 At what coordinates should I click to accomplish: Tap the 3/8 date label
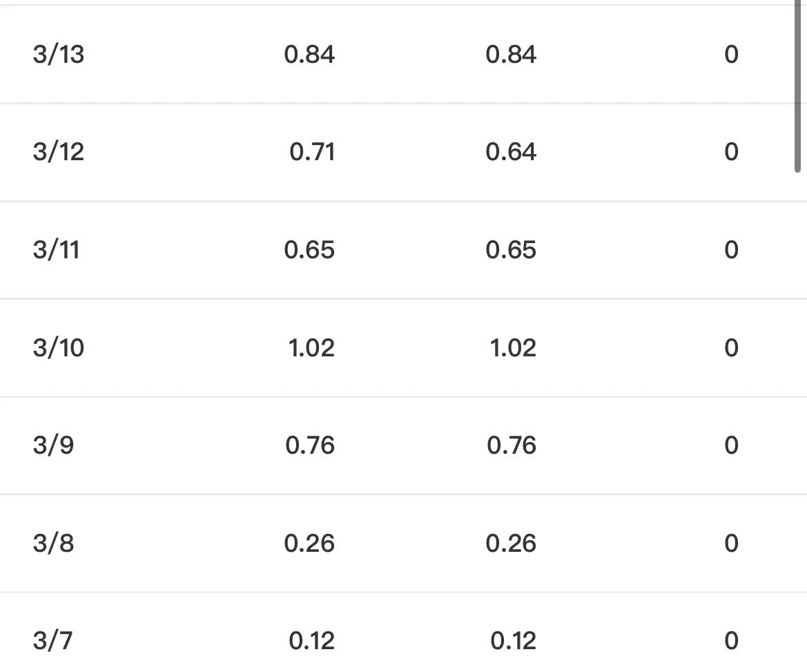(53, 544)
